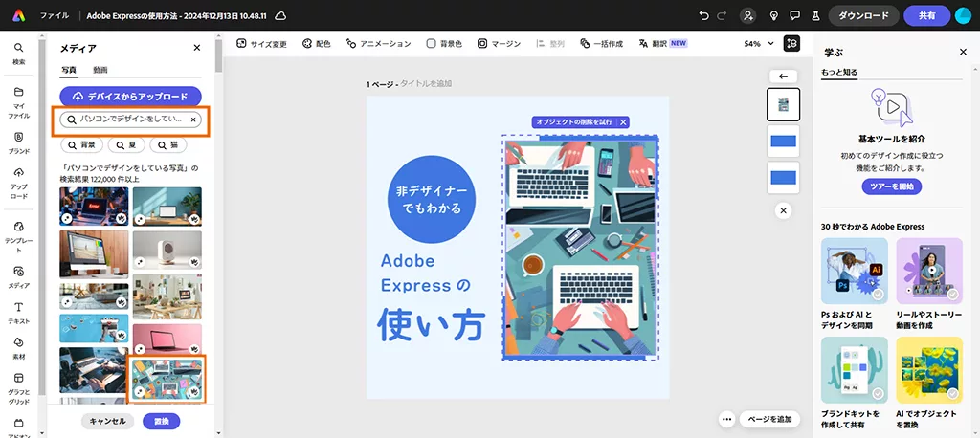The height and width of the screenshot is (438, 980).
Task: Select the 夏 search suggestion chip
Action: coord(126,145)
